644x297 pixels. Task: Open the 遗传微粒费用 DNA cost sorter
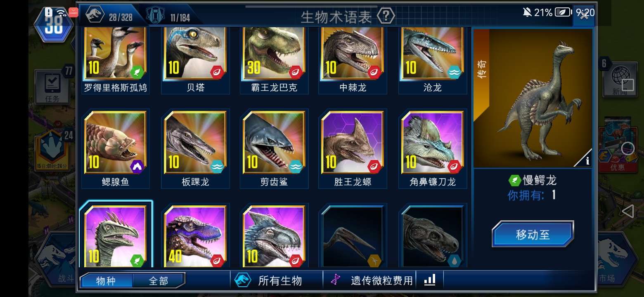[372, 280]
